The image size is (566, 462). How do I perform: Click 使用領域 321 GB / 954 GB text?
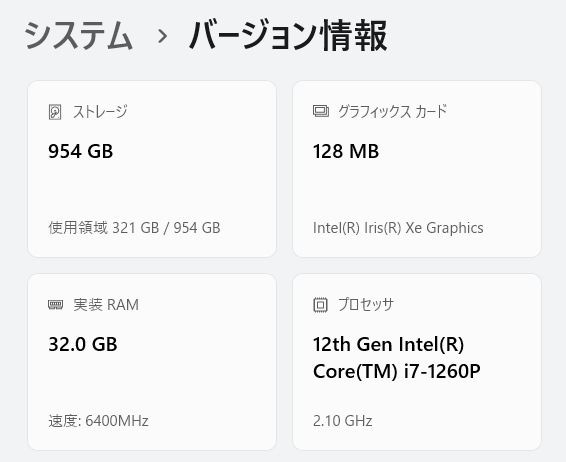coord(134,228)
